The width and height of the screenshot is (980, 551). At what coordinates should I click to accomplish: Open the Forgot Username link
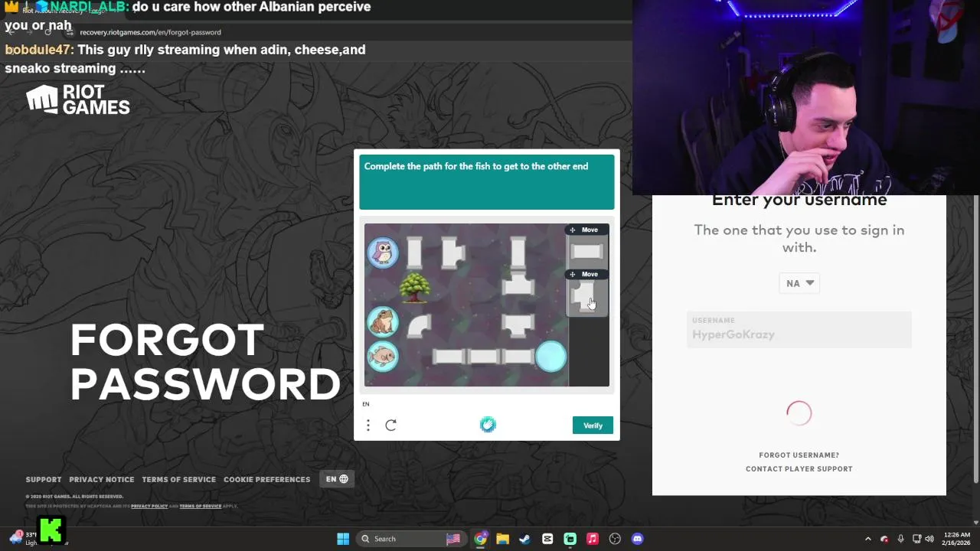coord(799,455)
